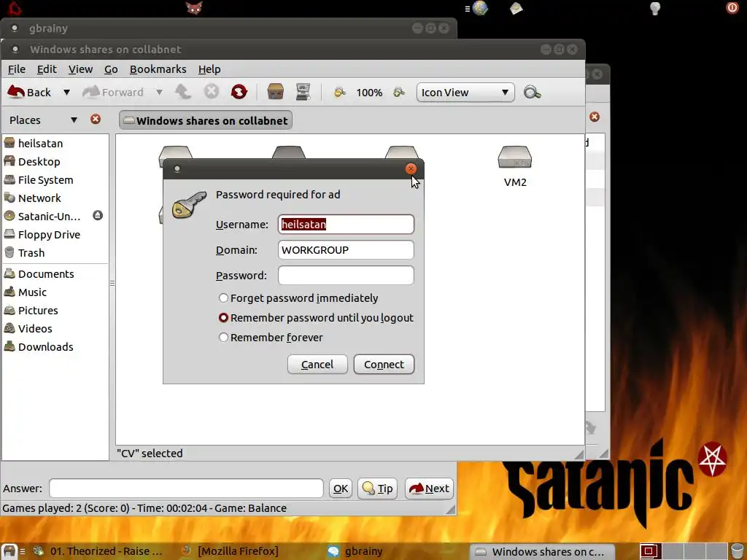Click the light bulb icon in top panel
This screenshot has width=747, height=560.
[x=656, y=8]
